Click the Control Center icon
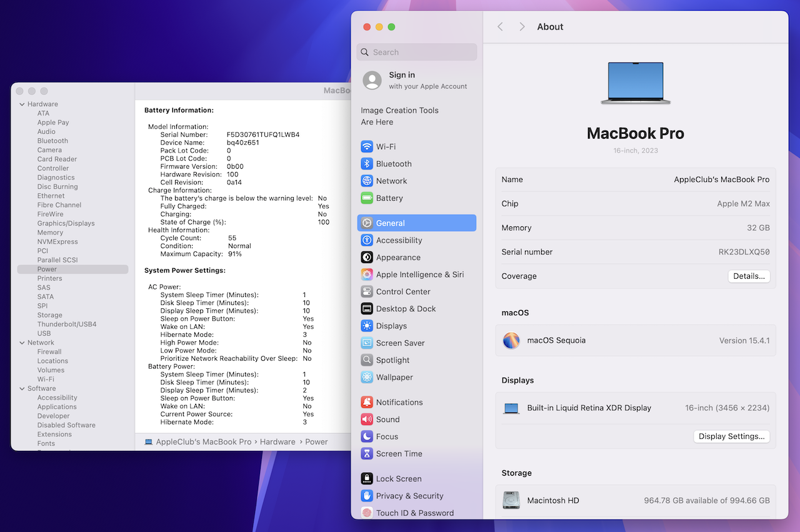 pyautogui.click(x=367, y=292)
